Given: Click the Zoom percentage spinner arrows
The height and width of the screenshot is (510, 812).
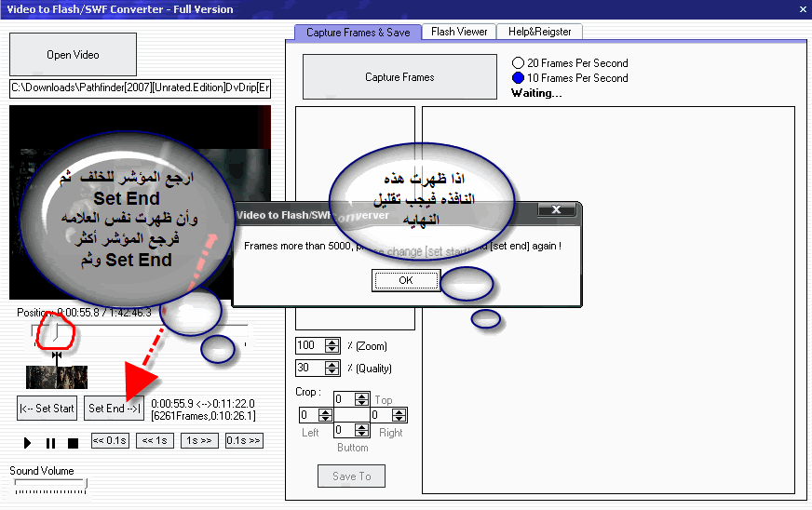Looking at the screenshot, I should tap(332, 345).
